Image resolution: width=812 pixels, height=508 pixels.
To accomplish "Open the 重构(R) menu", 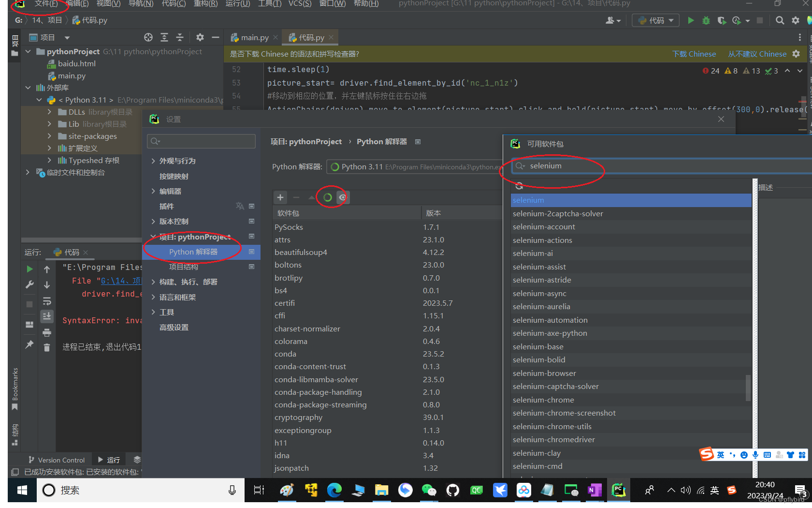I will point(205,4).
